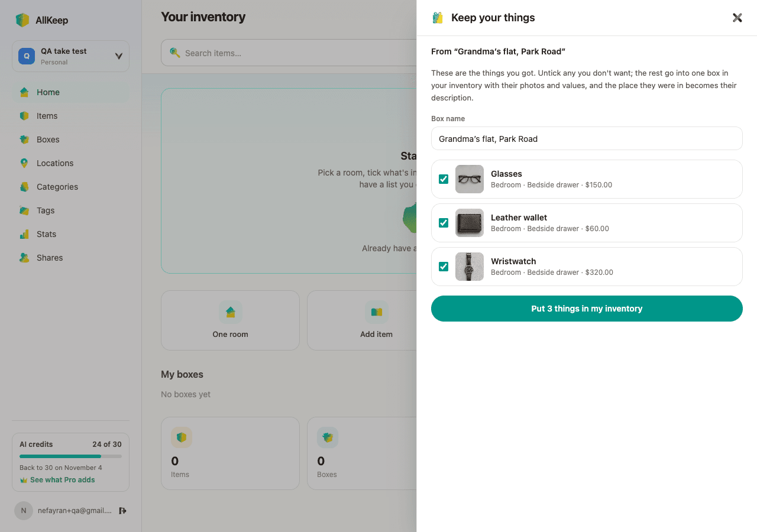Click the Items cube icon in sidebar

point(24,116)
